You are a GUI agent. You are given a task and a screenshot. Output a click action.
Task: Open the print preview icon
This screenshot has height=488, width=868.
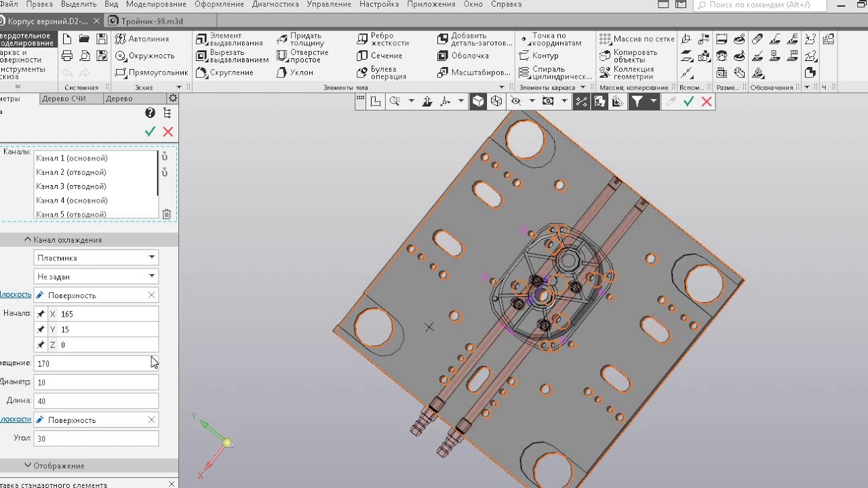click(84, 56)
